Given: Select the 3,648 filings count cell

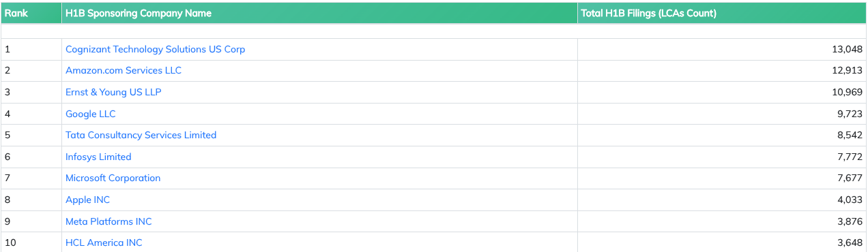Looking at the screenshot, I should pyautogui.click(x=722, y=242).
